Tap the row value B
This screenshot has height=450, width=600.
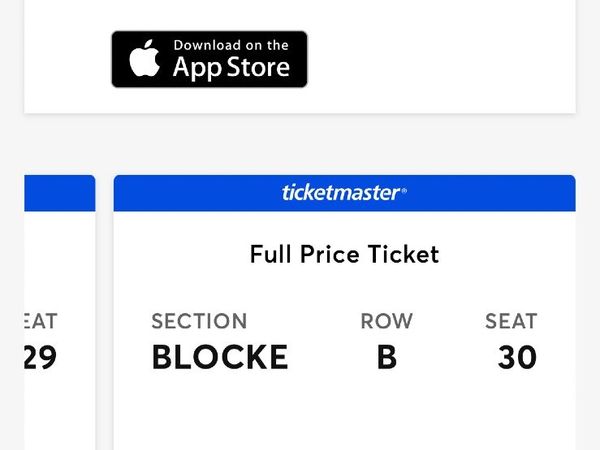[386, 357]
